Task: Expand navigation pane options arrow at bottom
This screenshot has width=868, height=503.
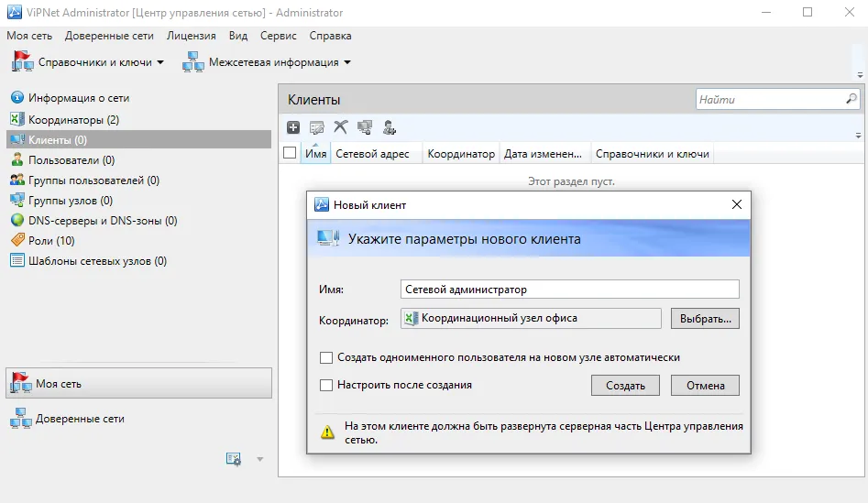Action: point(259,459)
